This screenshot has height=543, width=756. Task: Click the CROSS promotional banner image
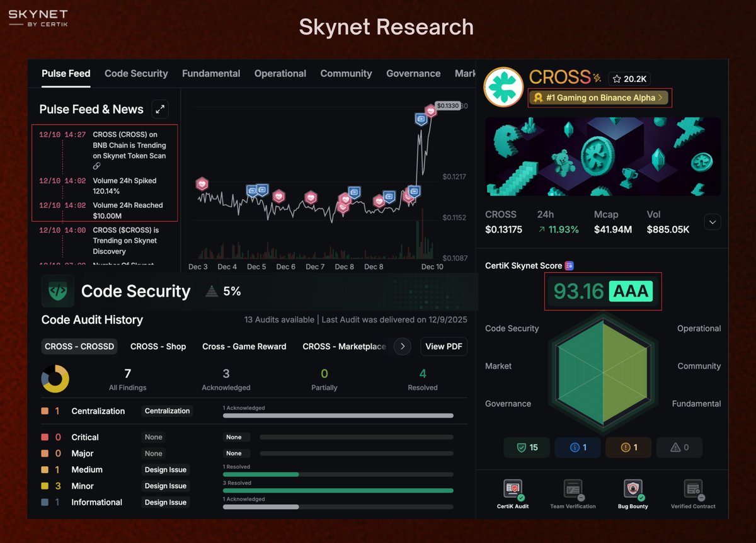603,156
